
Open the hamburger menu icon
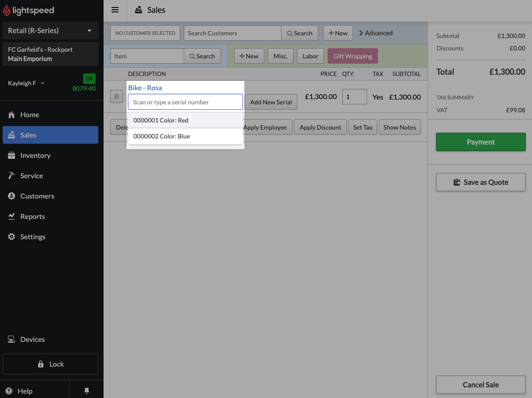[115, 10]
